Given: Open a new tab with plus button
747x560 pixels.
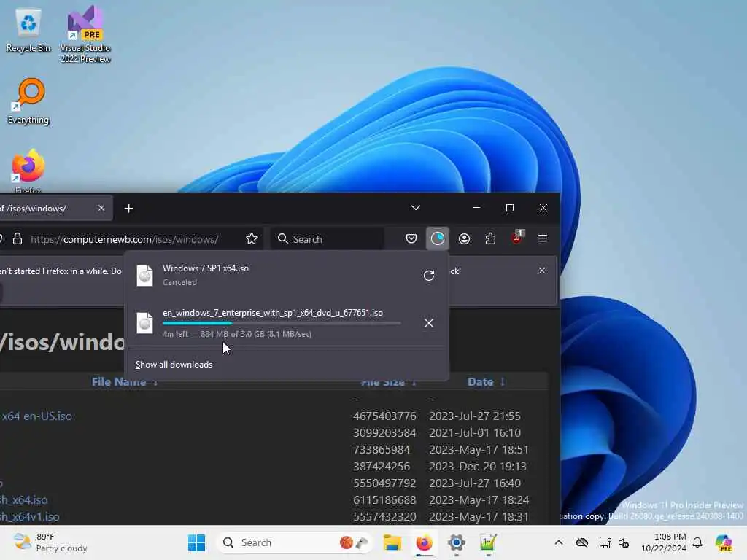Looking at the screenshot, I should [x=128, y=209].
